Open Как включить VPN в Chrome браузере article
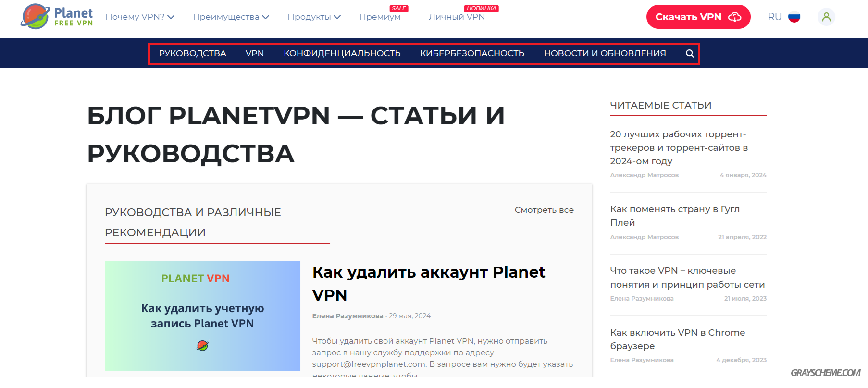 point(678,339)
